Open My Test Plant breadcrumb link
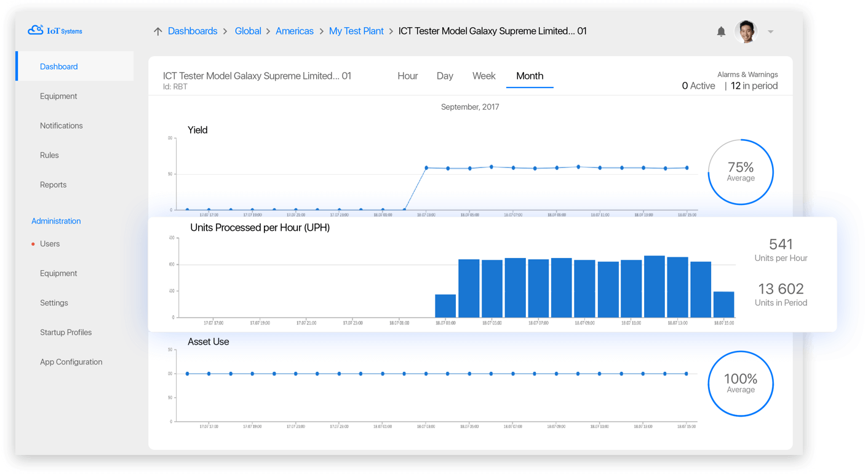The image size is (868, 474). 356,31
